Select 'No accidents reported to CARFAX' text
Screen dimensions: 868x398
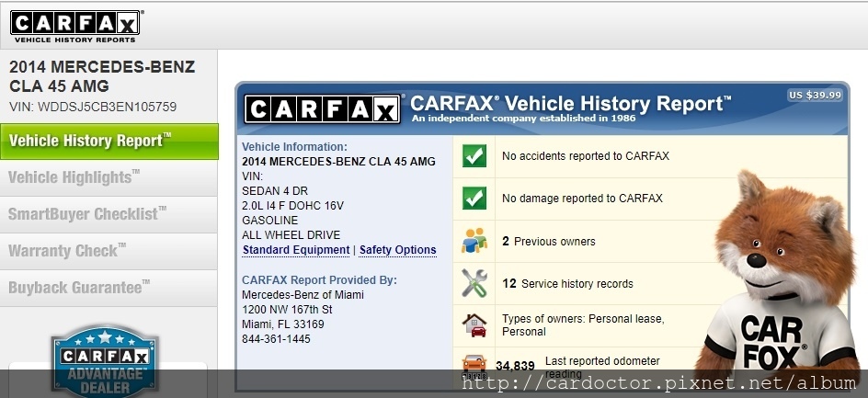click(586, 156)
